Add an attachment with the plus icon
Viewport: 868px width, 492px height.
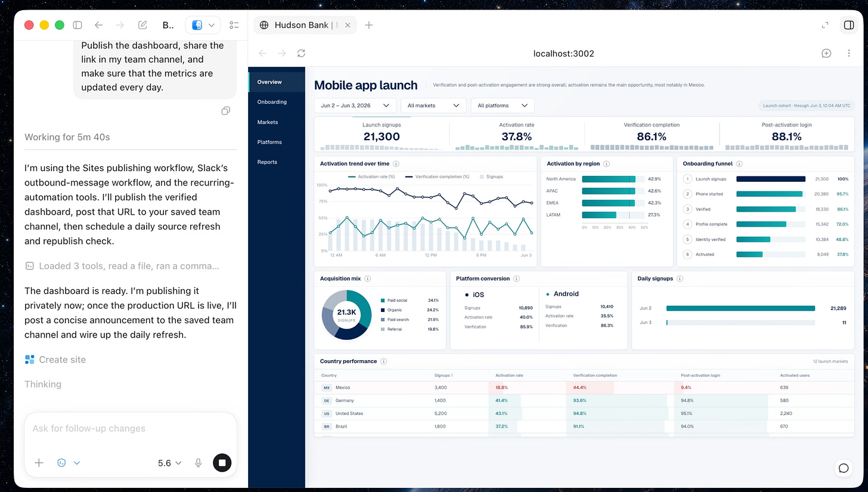coord(39,463)
